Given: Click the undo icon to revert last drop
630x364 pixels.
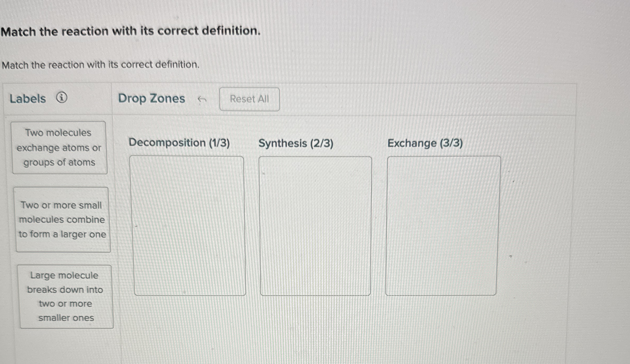Looking at the screenshot, I should tap(202, 99).
